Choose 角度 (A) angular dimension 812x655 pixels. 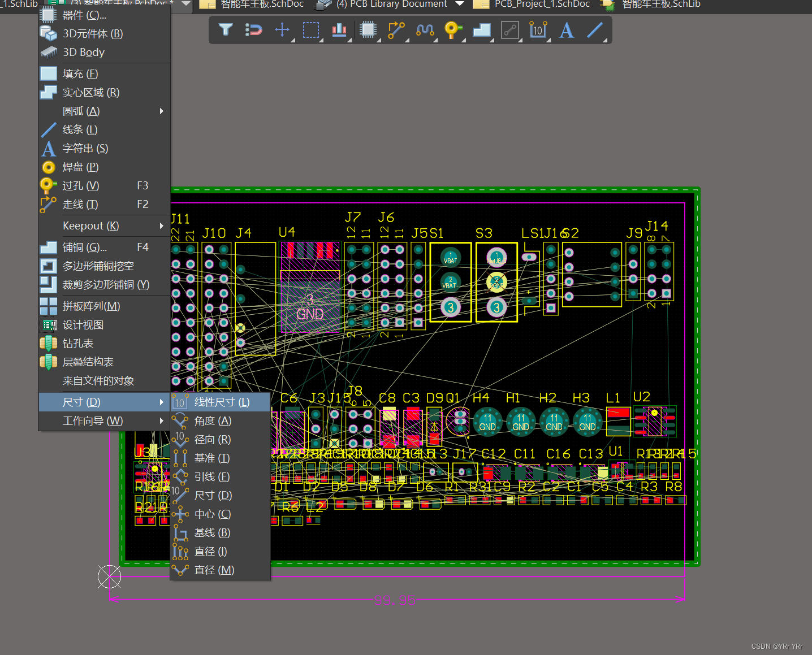221,420
